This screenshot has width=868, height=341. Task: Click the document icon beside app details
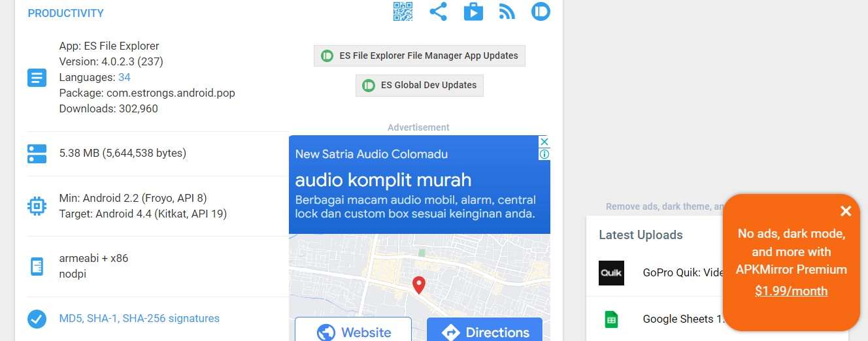37,78
